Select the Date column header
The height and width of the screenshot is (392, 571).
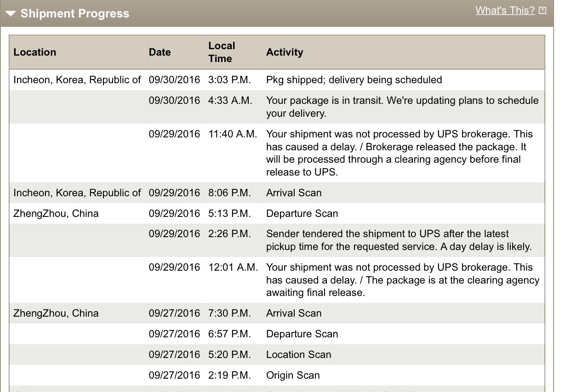[x=160, y=52]
